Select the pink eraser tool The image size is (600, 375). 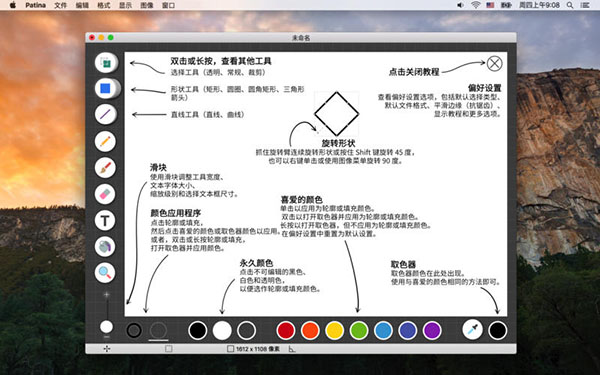(x=105, y=194)
